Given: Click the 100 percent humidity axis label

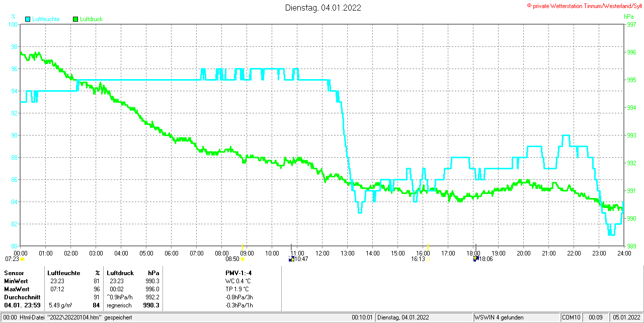Looking at the screenshot, I should (x=14, y=24).
